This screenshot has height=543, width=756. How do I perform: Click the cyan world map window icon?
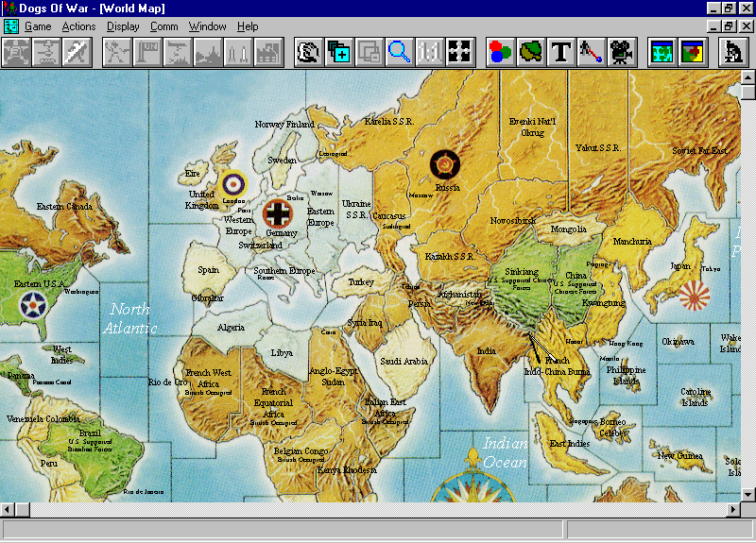662,52
